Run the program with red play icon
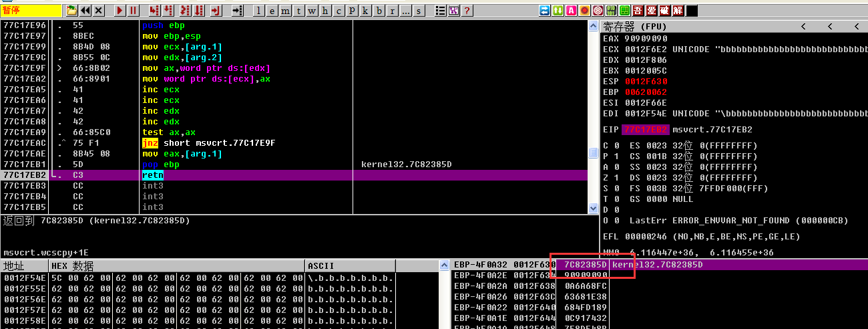This screenshot has height=329, width=868. coord(120,11)
